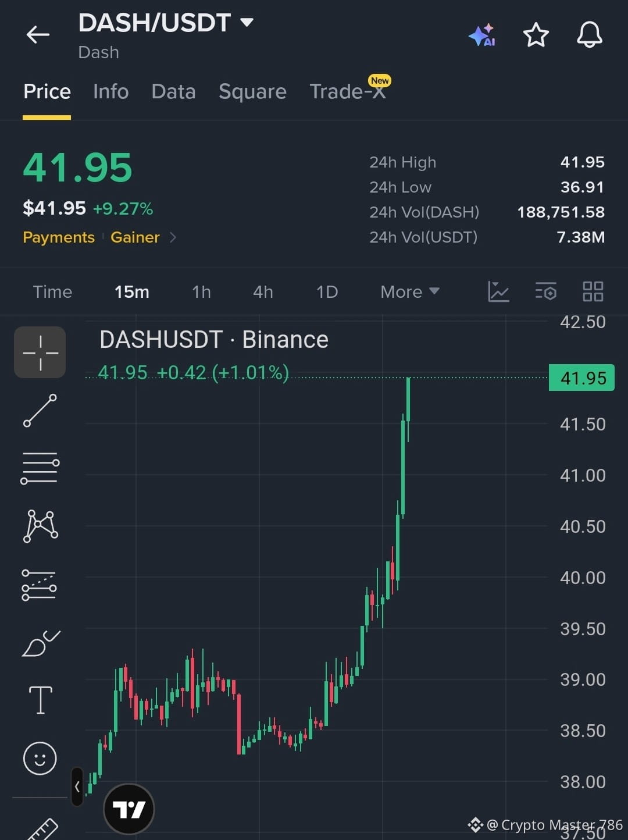The height and width of the screenshot is (840, 628).
Task: Expand tags with the chevron after Gainer
Action: pos(173,237)
